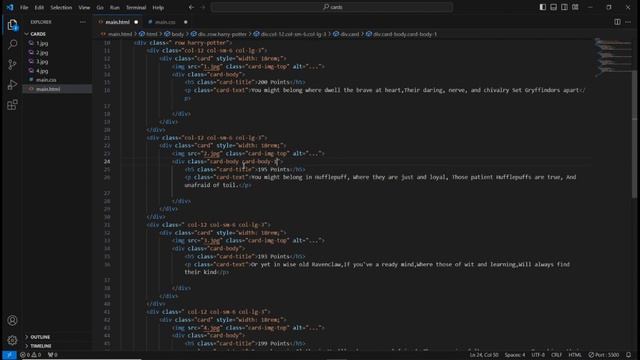Click the Live Server Port 5500 item
640x360 pixels.
point(604,355)
